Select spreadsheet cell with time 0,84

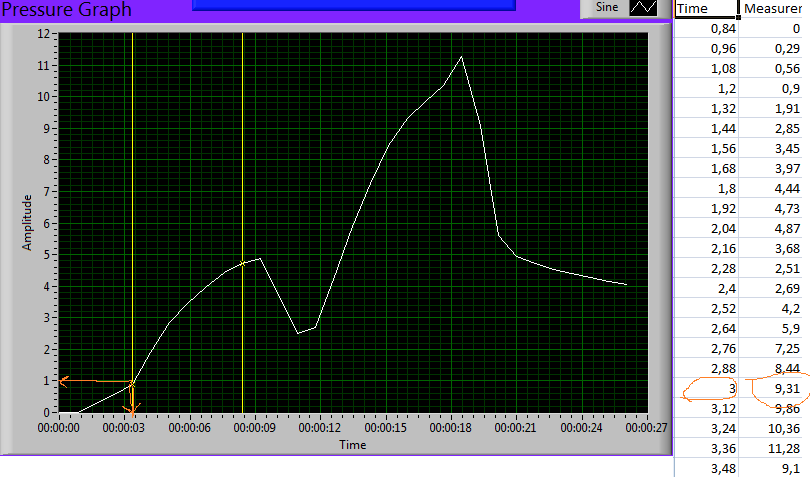pos(707,28)
